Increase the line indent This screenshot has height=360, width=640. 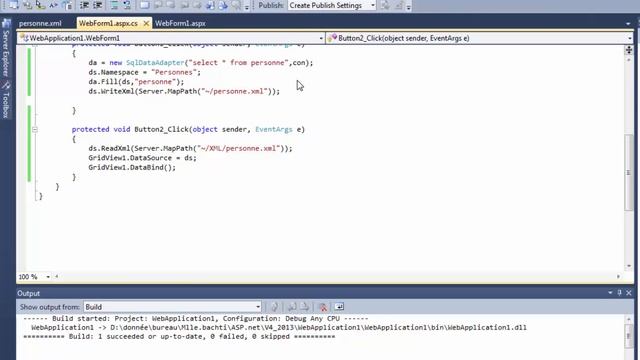pos(98,5)
